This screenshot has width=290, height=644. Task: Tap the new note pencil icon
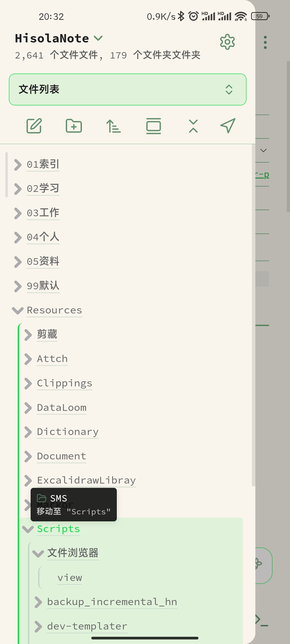[x=34, y=126]
